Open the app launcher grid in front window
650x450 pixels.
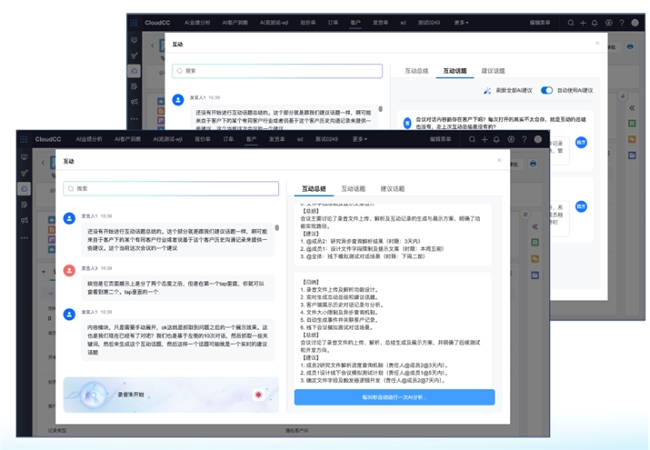(x=24, y=139)
